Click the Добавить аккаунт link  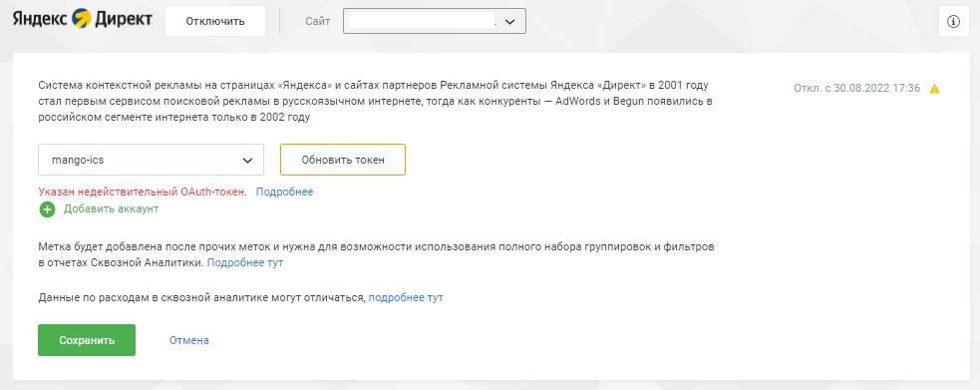[112, 208]
